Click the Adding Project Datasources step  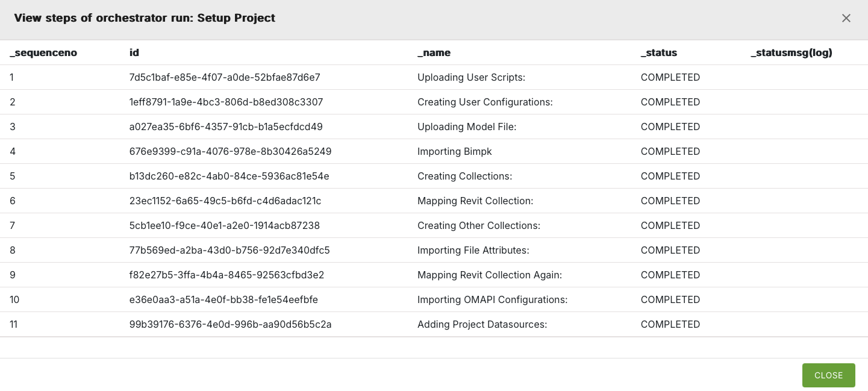point(482,324)
